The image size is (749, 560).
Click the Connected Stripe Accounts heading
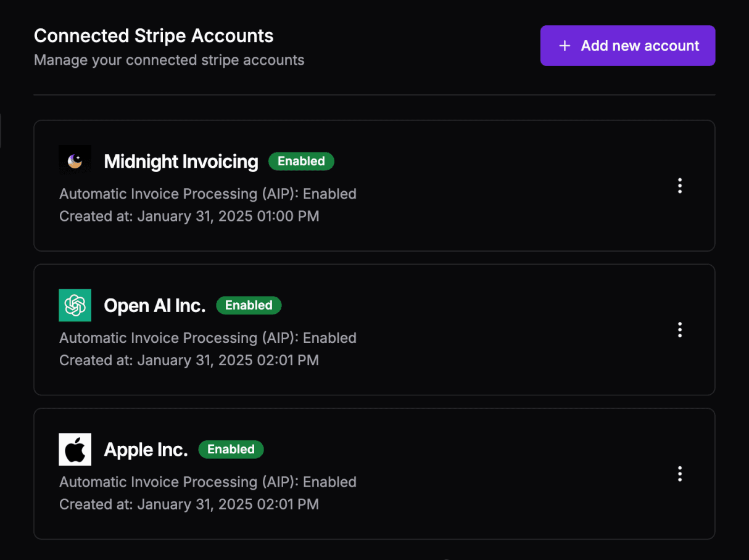[x=154, y=36]
